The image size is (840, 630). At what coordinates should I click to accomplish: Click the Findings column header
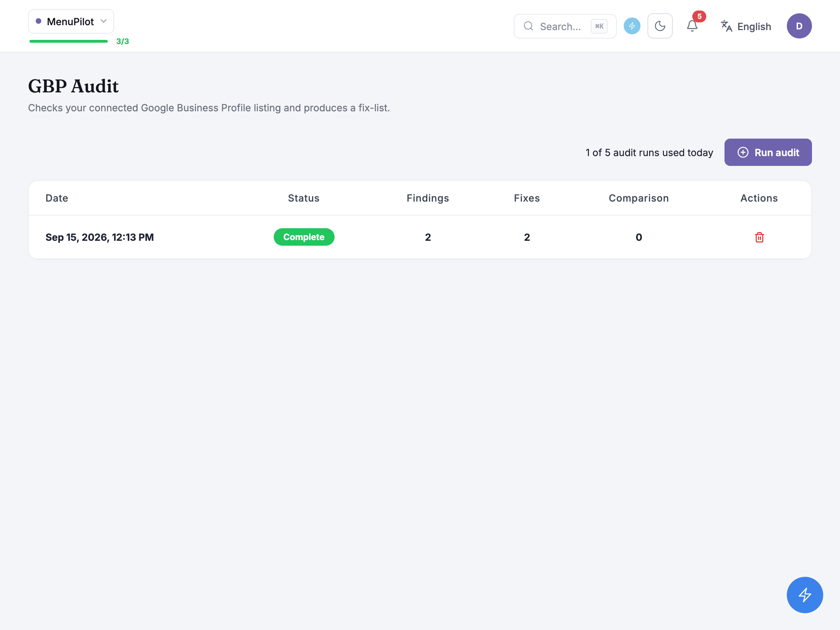pyautogui.click(x=428, y=198)
